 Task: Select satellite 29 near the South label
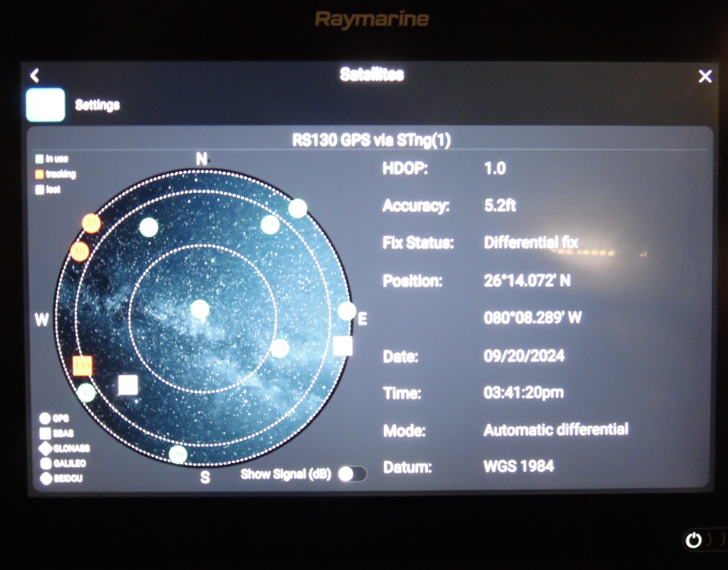click(x=178, y=454)
